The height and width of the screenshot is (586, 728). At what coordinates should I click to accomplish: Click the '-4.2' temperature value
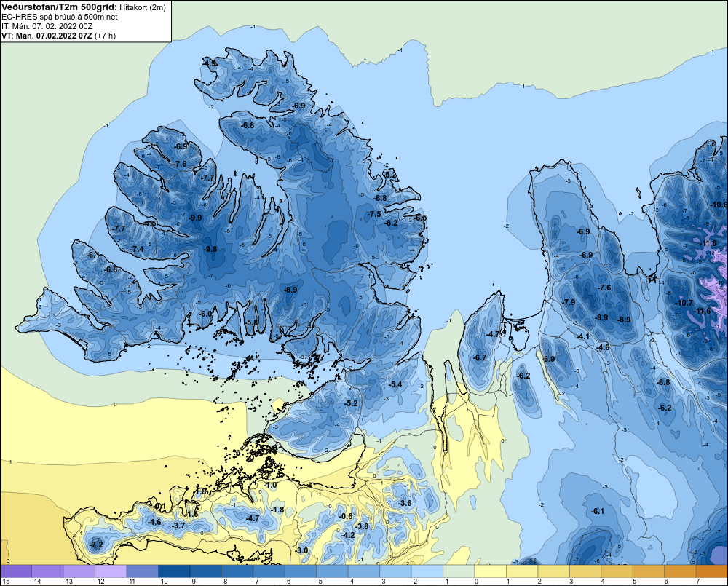[348, 535]
